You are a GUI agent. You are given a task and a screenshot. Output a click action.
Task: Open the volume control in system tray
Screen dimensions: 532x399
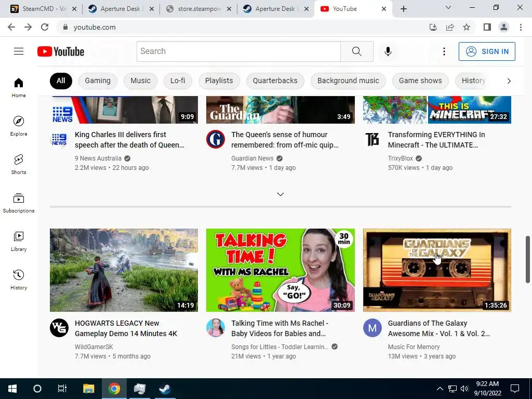click(464, 389)
